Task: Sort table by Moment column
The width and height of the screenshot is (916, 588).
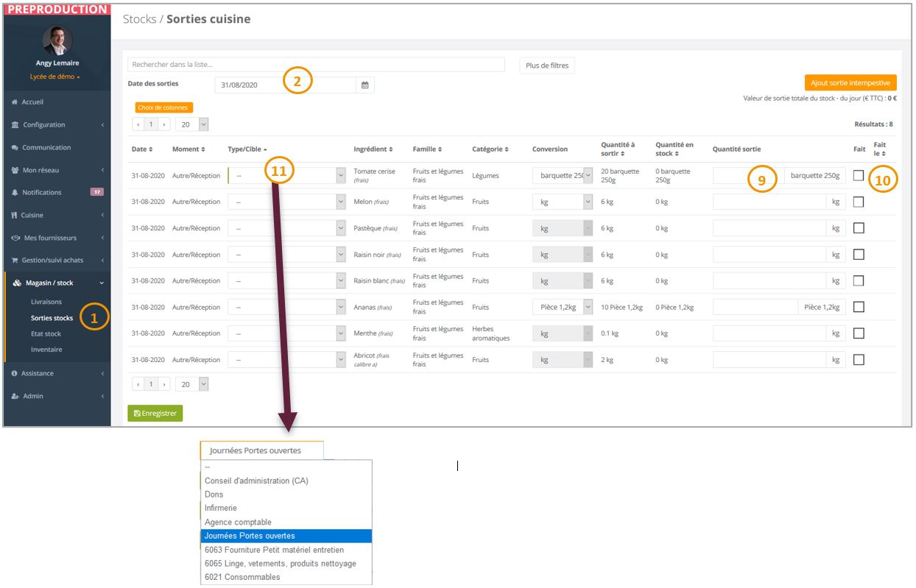Action: [189, 149]
